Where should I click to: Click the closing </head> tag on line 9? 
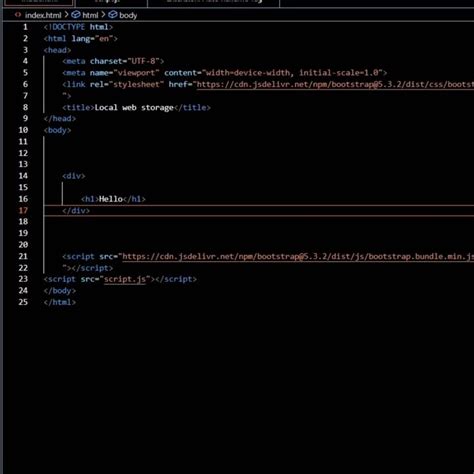(x=60, y=119)
